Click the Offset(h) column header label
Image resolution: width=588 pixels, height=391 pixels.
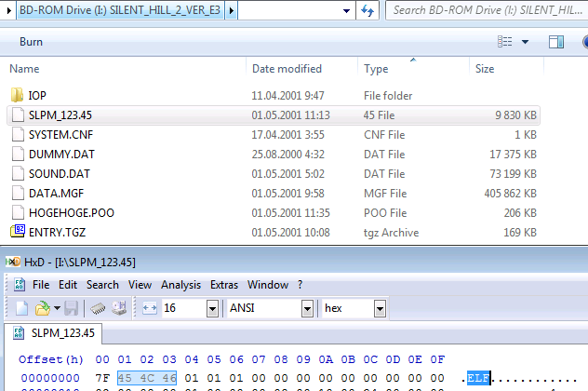click(51, 359)
